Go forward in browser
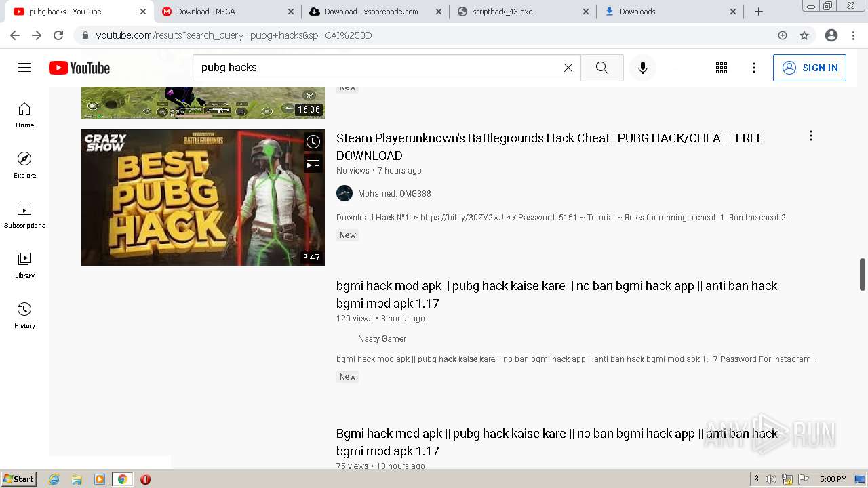Viewport: 868px width, 488px height. pyautogui.click(x=37, y=35)
